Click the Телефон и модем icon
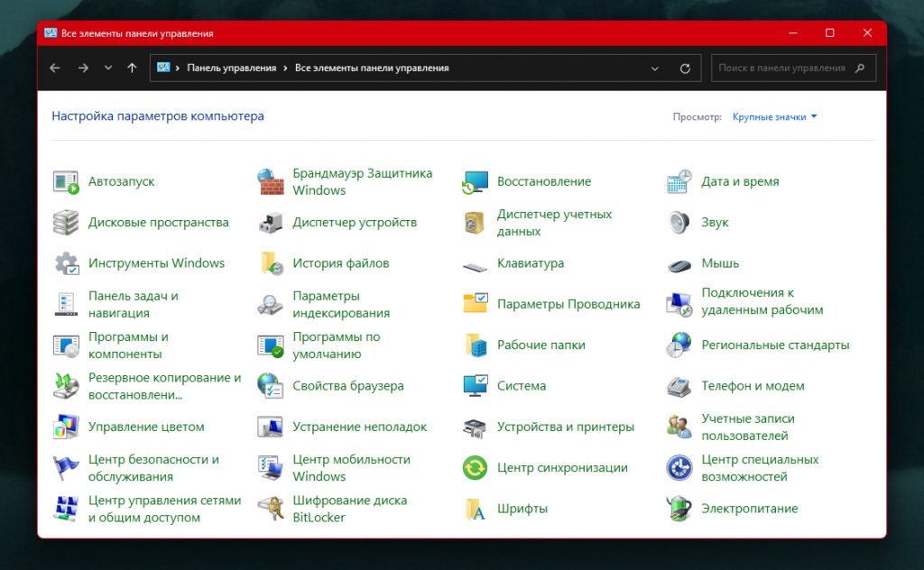 point(679,387)
